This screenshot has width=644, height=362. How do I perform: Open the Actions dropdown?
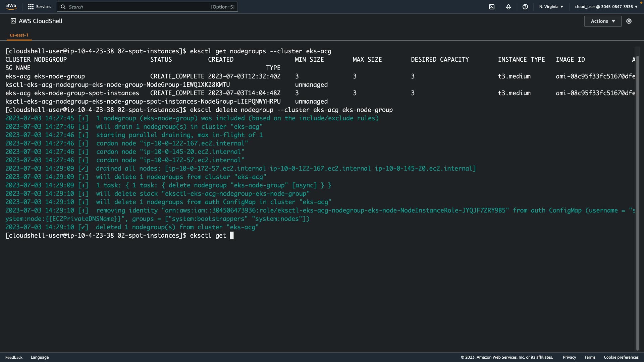pyautogui.click(x=603, y=21)
